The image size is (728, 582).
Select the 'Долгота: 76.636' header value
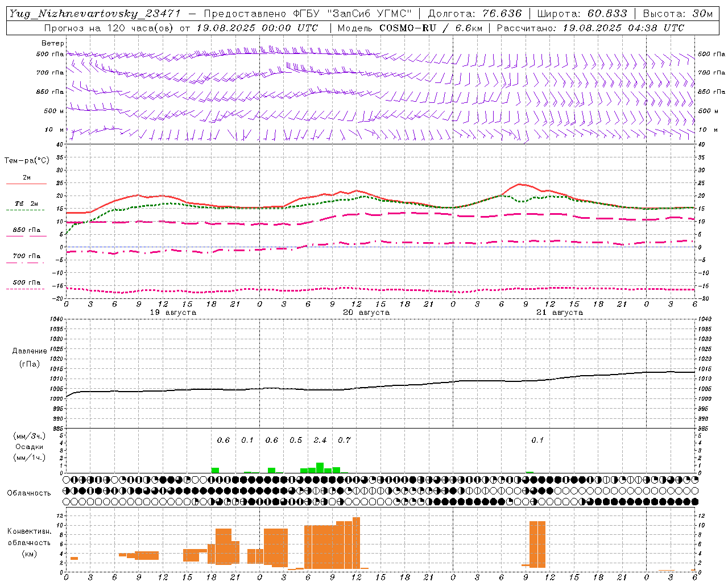[474, 14]
